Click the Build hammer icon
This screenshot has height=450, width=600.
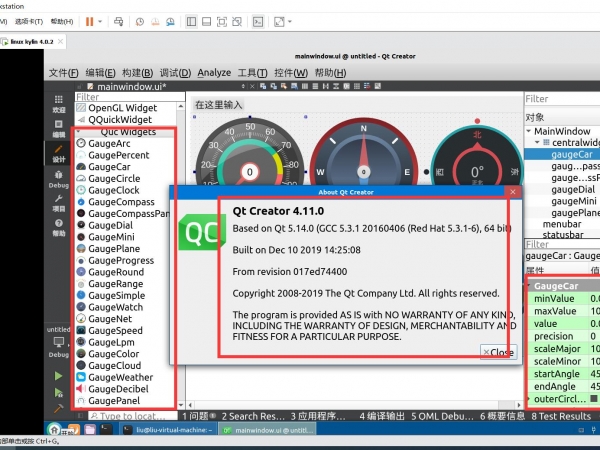coord(58,408)
